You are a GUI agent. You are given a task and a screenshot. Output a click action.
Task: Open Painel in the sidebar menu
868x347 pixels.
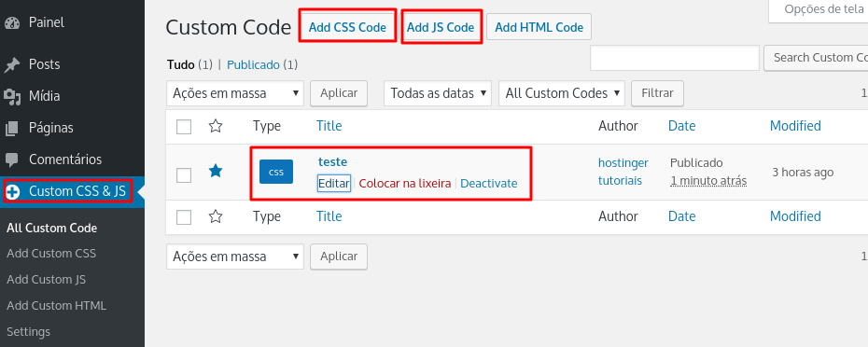47,22
